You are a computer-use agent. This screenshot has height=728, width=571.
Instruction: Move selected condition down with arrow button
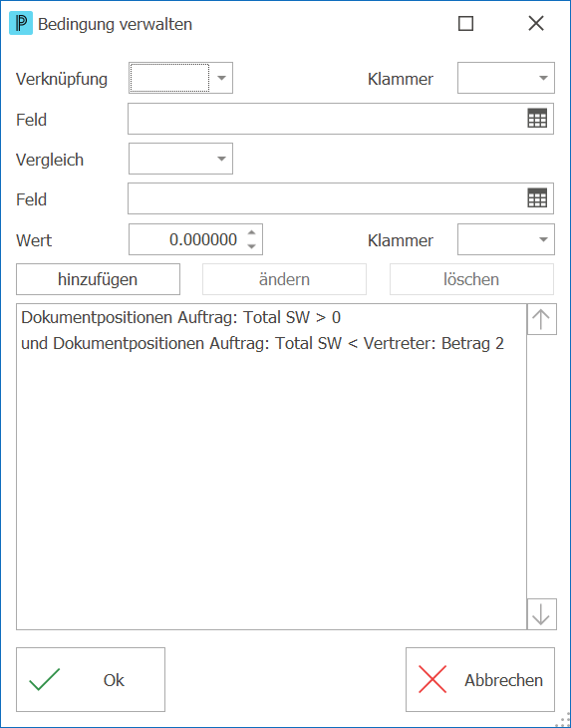(x=541, y=613)
